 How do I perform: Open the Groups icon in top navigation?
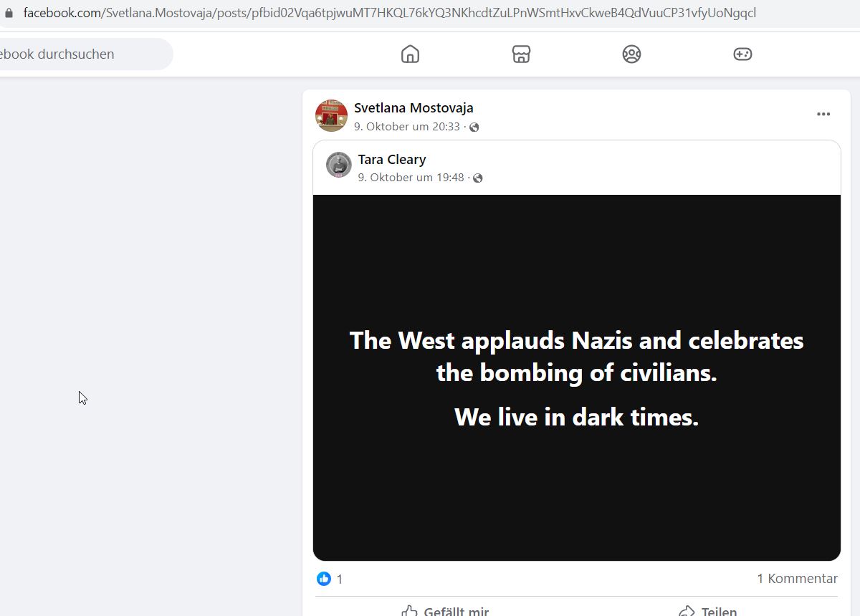coord(631,54)
